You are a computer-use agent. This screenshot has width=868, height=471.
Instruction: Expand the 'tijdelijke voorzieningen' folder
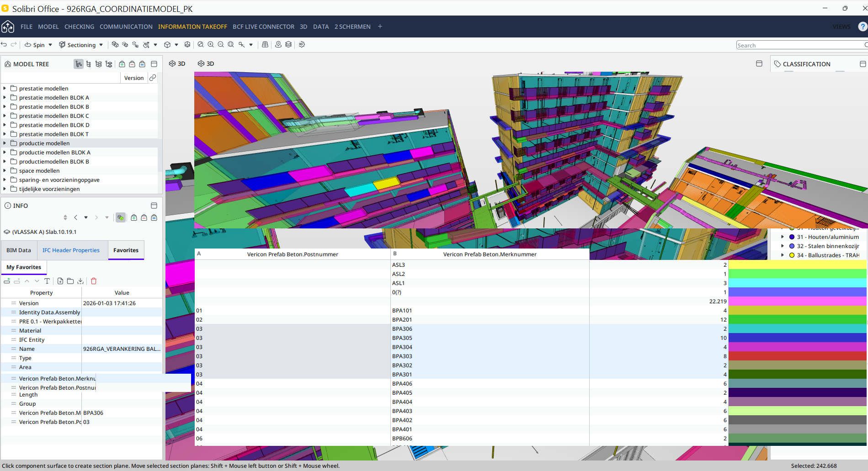(5, 189)
